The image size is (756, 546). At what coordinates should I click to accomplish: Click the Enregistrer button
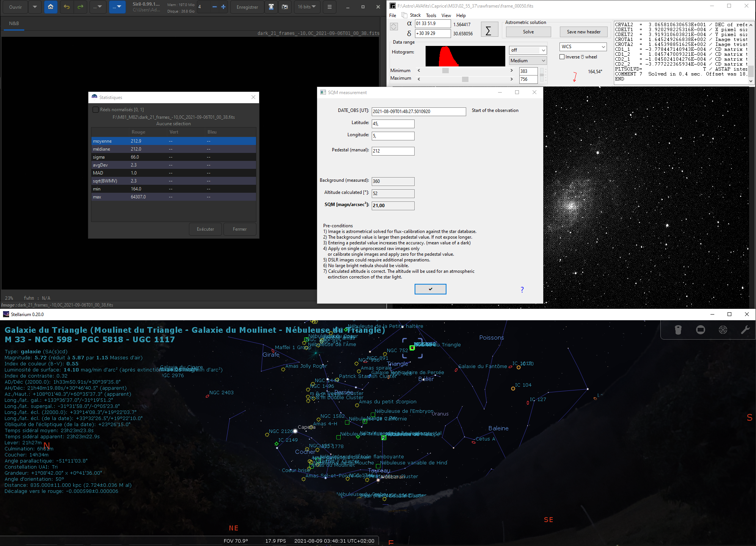[247, 7]
